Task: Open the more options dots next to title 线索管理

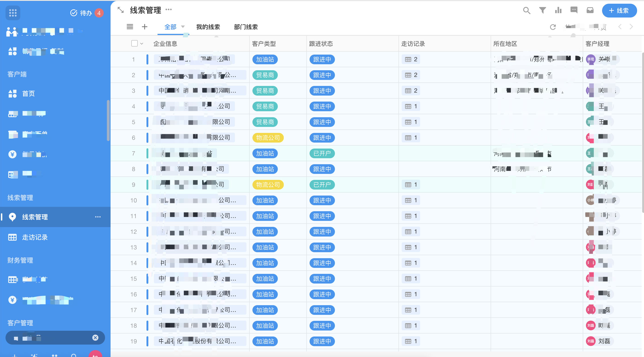Action: pos(169,9)
